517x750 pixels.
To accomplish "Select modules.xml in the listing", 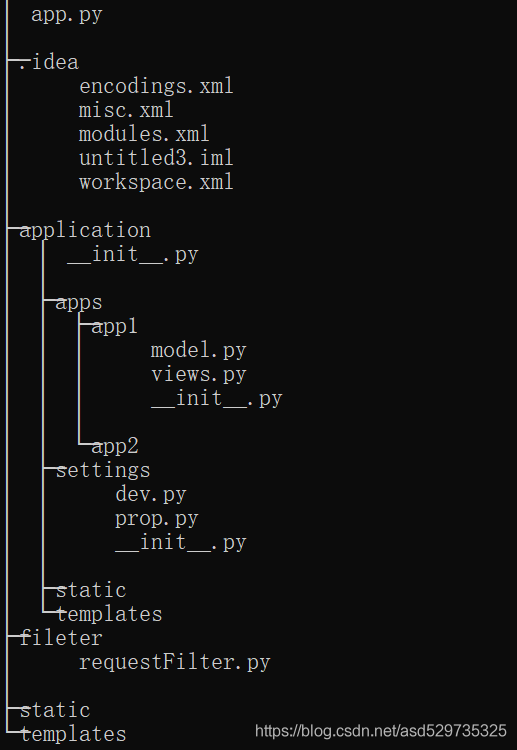I will click(144, 134).
